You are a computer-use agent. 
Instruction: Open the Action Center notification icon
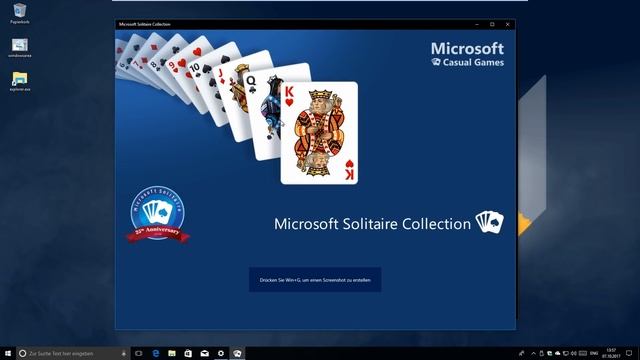click(x=629, y=353)
